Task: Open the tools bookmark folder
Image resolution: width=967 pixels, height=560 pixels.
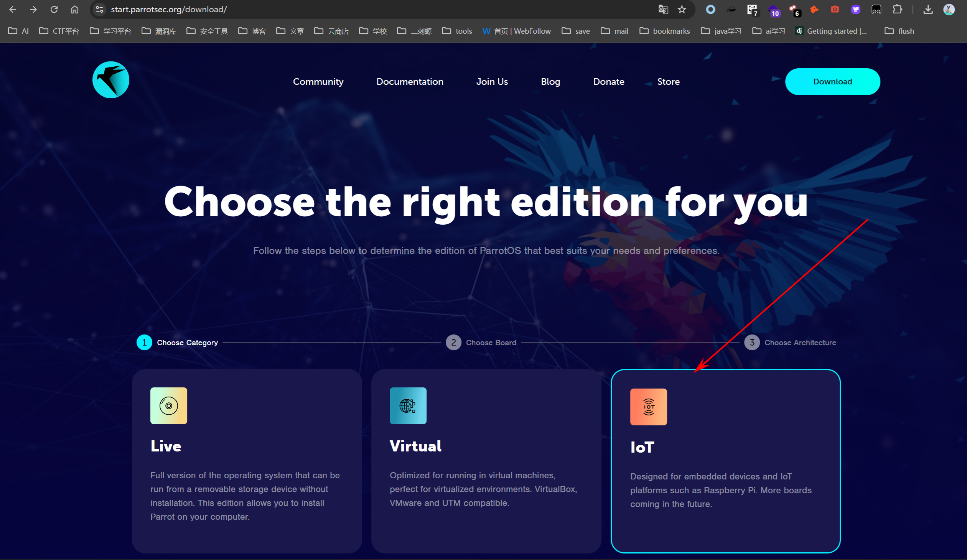Action: point(457,31)
